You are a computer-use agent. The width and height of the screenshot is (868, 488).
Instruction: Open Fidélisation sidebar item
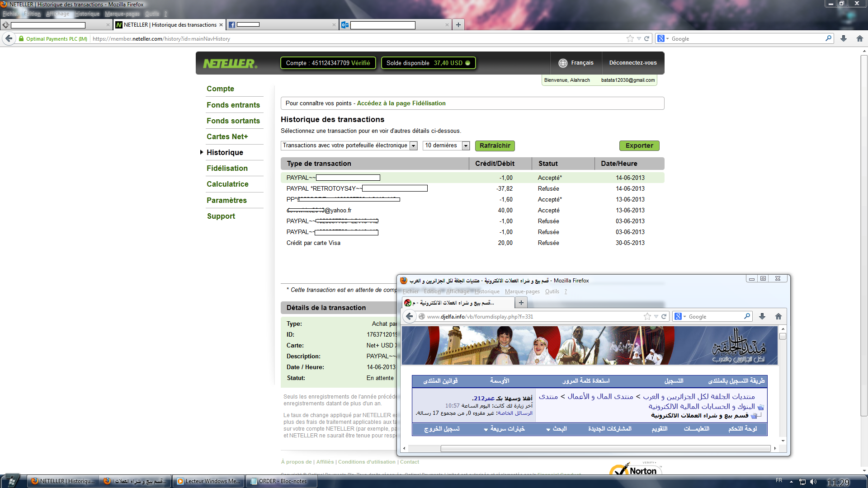pos(227,168)
